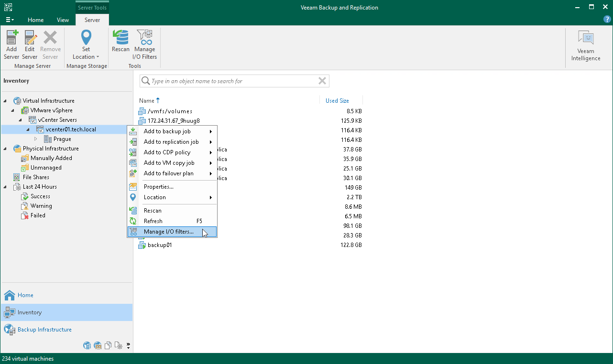613x364 pixels.
Task: Switch to the View ribbon tab
Action: coord(63,20)
